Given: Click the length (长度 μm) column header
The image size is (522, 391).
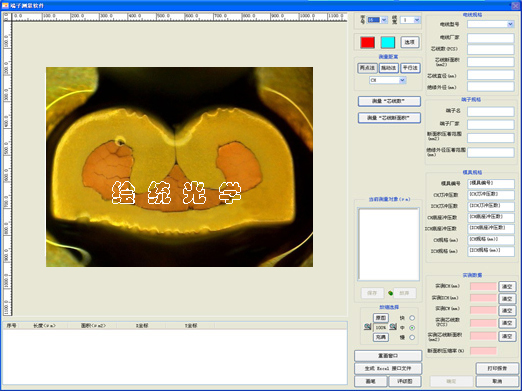Looking at the screenshot, I should click(44, 326).
